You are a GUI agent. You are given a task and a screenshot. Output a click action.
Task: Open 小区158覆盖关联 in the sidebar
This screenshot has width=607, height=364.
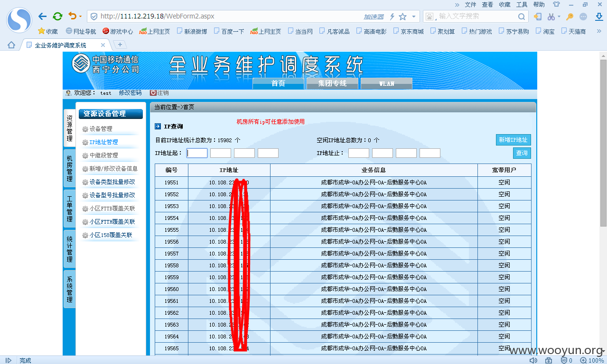tap(111, 235)
